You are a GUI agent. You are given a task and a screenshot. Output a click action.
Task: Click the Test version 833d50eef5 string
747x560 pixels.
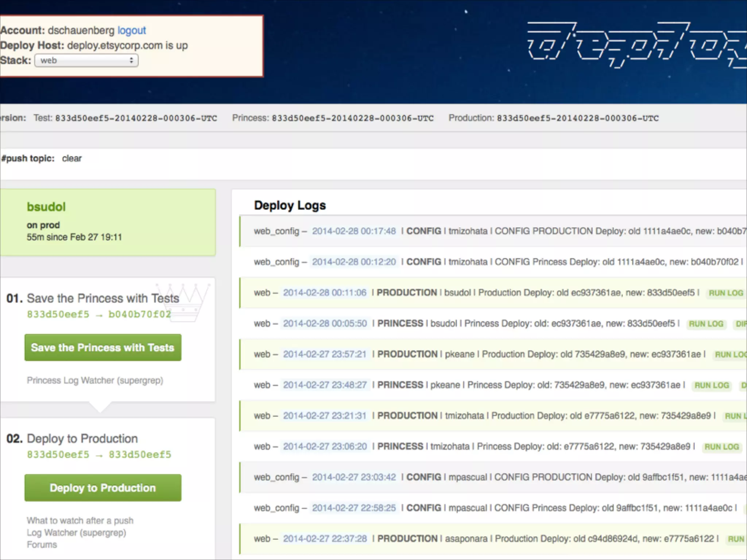[136, 118]
